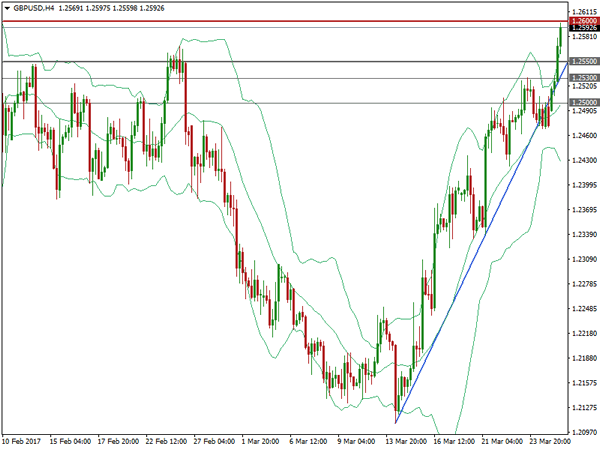The width and height of the screenshot is (600, 450).
Task: Click the 17 Feb 20:00 time label
Action: coord(118,442)
